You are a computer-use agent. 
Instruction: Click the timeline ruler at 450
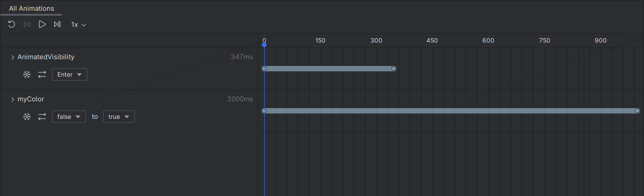(432, 41)
